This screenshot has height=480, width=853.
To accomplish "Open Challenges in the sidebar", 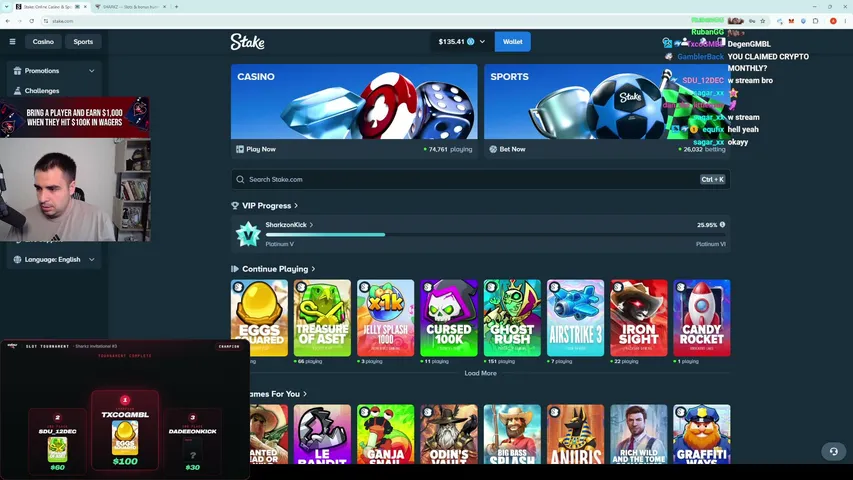I will pyautogui.click(x=41, y=91).
